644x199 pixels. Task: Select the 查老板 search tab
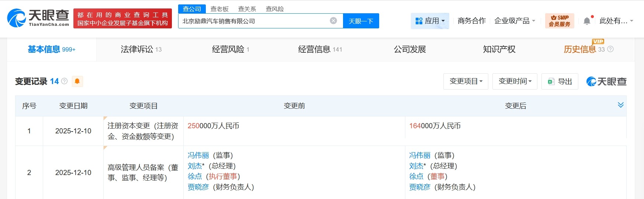tap(219, 9)
